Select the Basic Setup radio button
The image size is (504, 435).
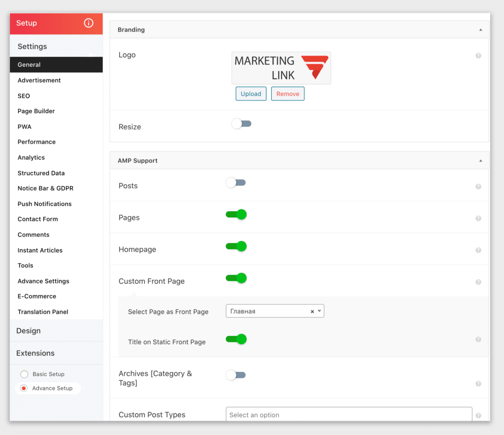coord(24,374)
